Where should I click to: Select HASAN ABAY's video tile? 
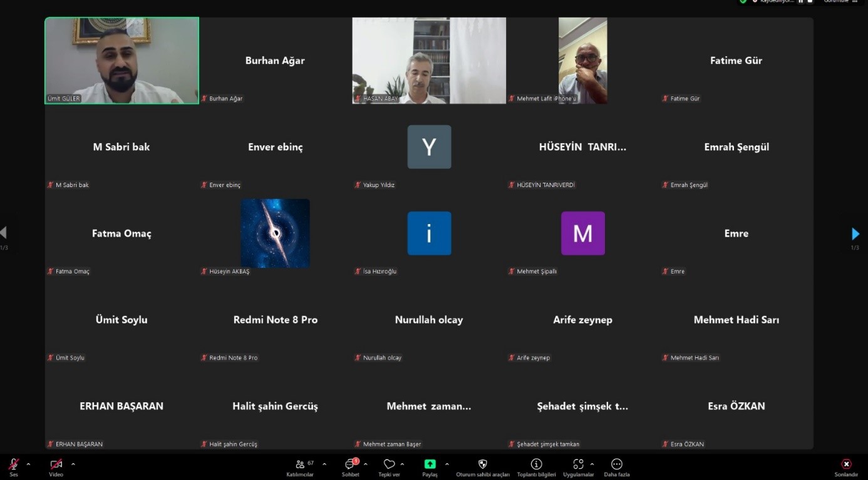point(429,60)
